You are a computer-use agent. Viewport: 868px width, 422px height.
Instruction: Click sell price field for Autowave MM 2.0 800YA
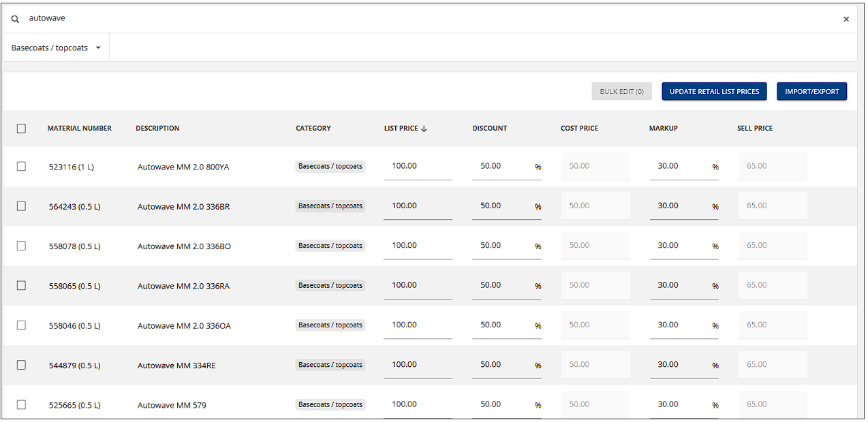point(773,166)
